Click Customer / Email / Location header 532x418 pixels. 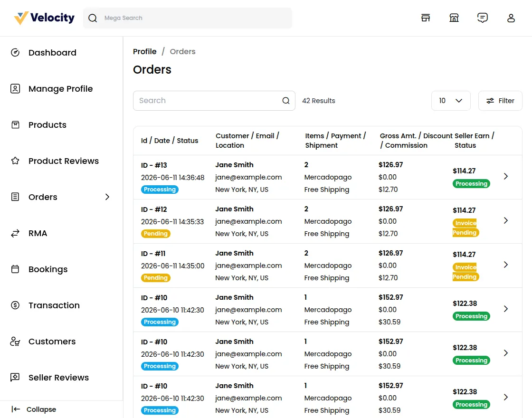click(x=247, y=141)
